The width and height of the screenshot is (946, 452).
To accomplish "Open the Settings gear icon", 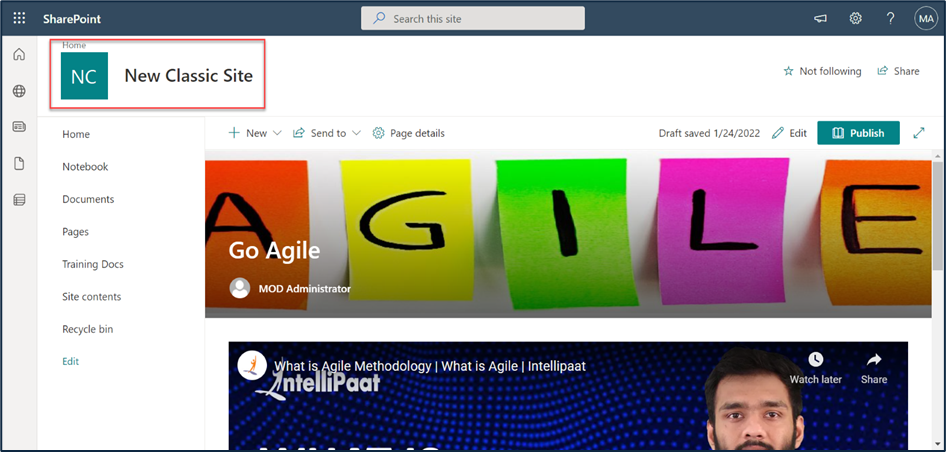I will click(856, 19).
